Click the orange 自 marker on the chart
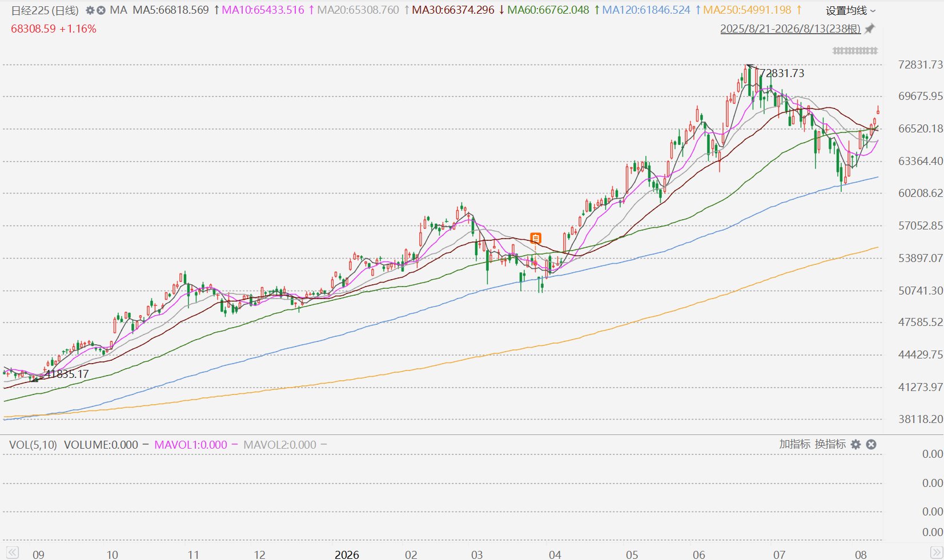 point(536,238)
